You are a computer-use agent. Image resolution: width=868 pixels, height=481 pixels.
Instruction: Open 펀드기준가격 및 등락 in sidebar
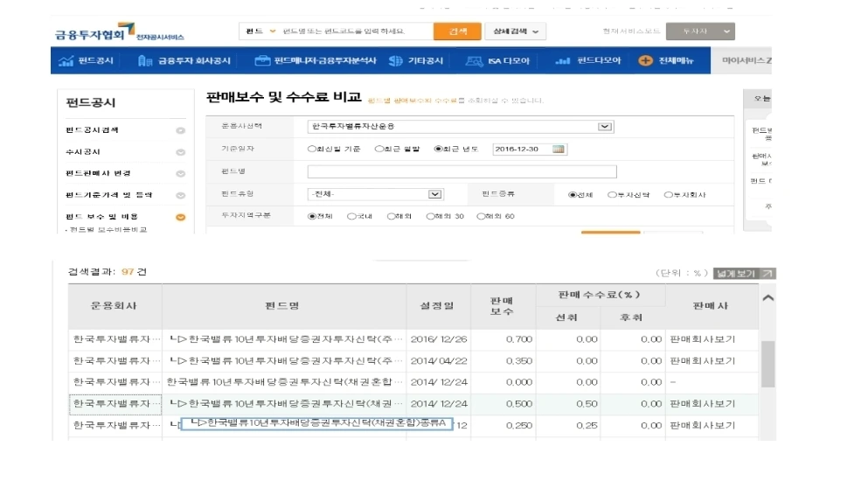point(109,195)
